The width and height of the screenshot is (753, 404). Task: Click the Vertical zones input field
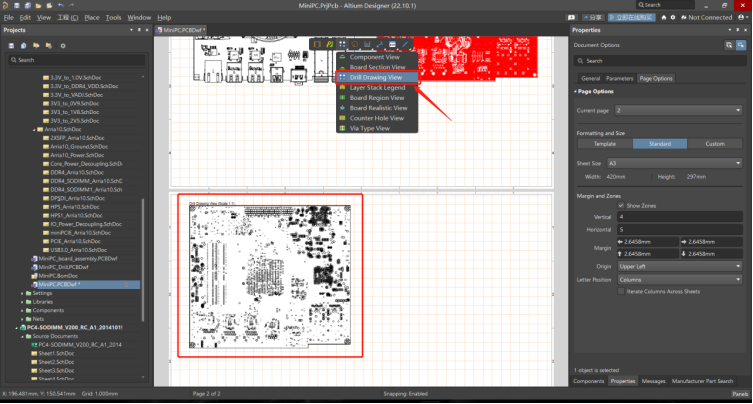[x=682, y=216]
